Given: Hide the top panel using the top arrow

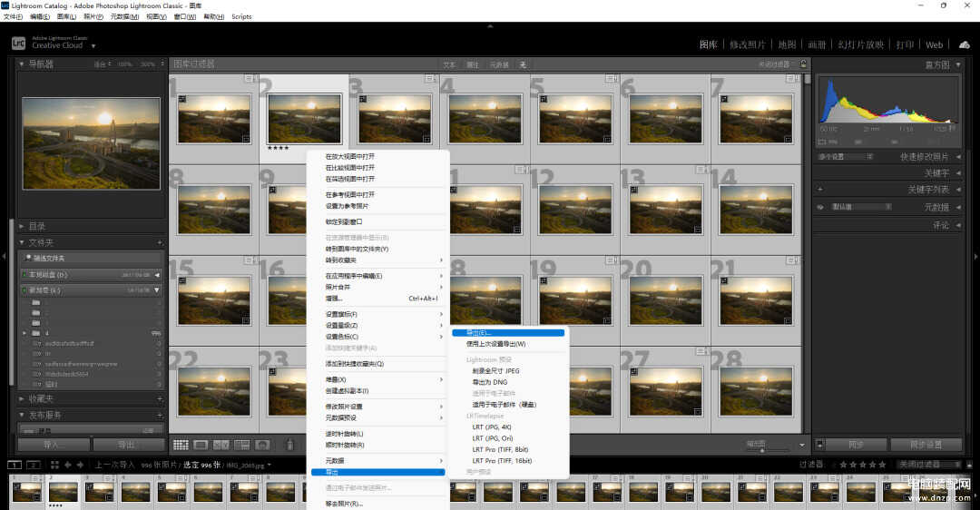Looking at the screenshot, I should tap(490, 26).
